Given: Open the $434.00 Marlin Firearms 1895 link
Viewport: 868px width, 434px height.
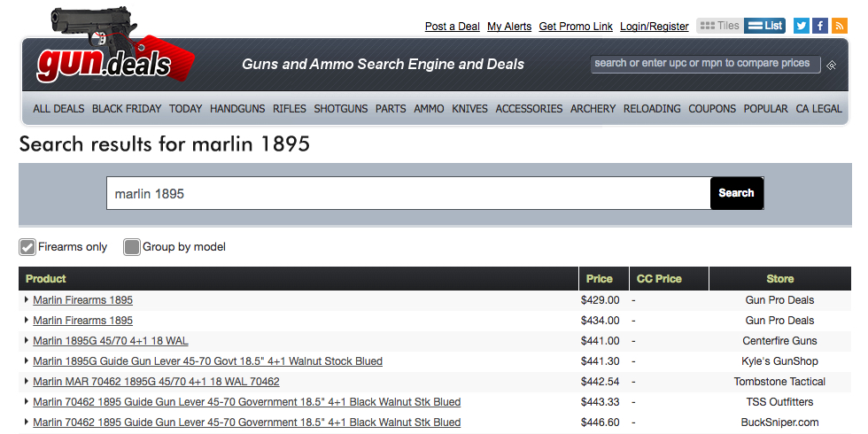Looking at the screenshot, I should pyautogui.click(x=82, y=321).
